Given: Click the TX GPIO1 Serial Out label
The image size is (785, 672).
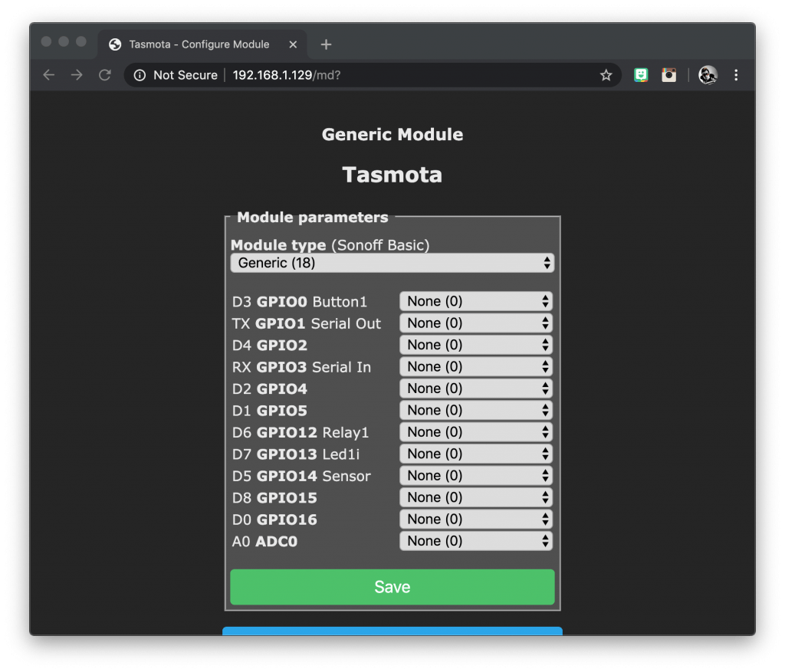Looking at the screenshot, I should pos(306,324).
